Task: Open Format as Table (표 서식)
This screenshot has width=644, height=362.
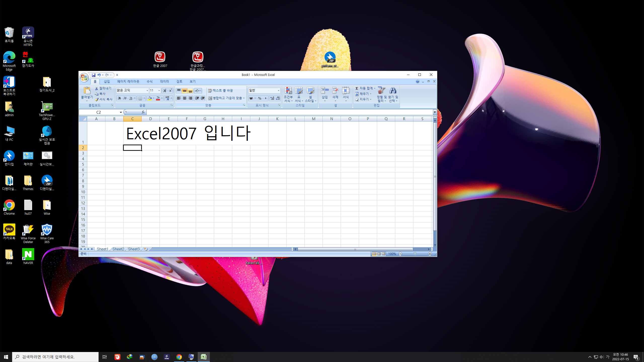Action: 299,95
